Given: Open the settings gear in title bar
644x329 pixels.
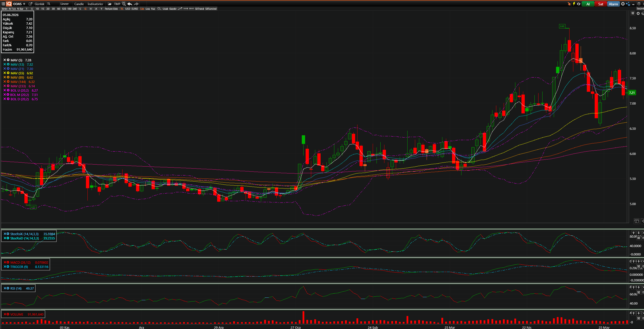Looking at the screenshot, I should coord(623,4).
